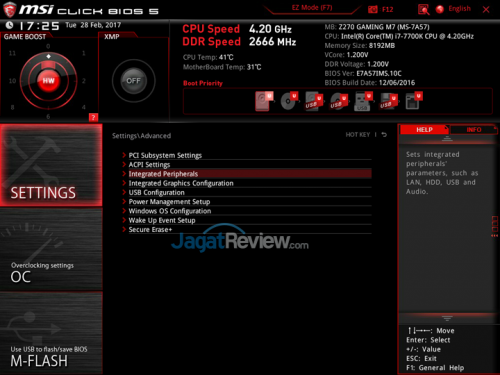This screenshot has height=375, width=500.
Task: Select the USB key boot icon
Action: point(363,101)
